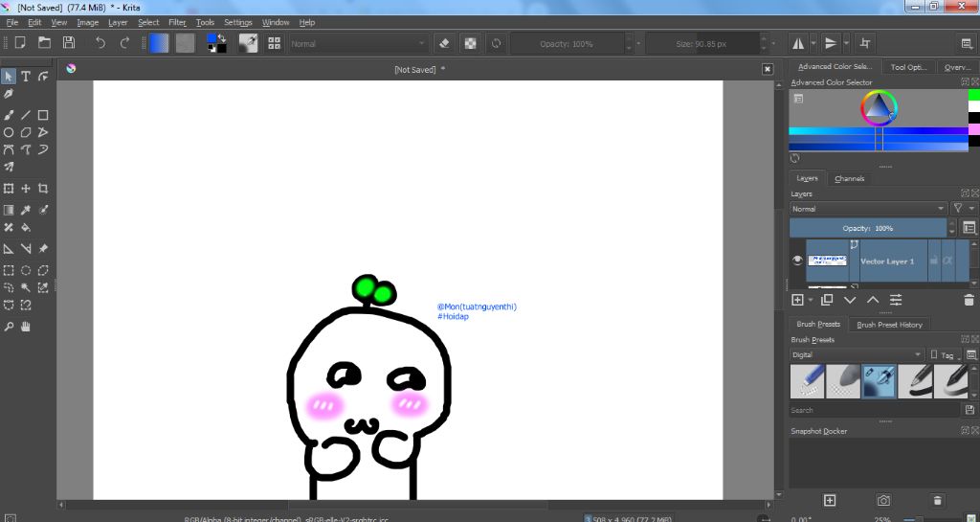This screenshot has height=522, width=980.
Task: Open the Settings menu
Action: (238, 22)
